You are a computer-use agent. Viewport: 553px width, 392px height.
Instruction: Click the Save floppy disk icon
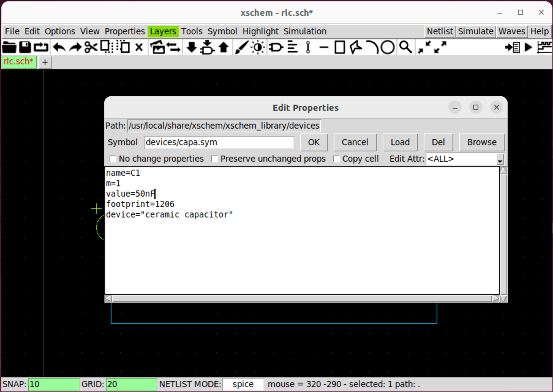25,47
